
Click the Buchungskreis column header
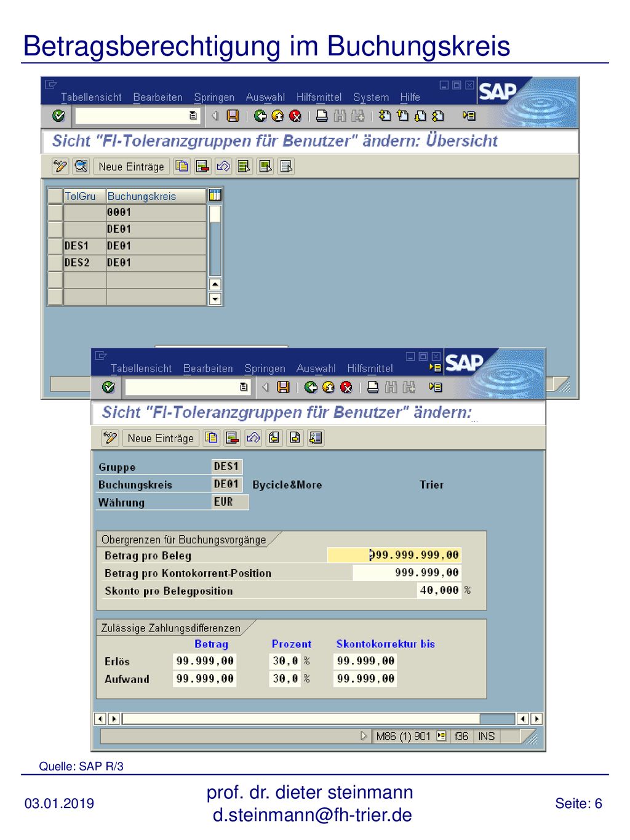[x=156, y=196]
